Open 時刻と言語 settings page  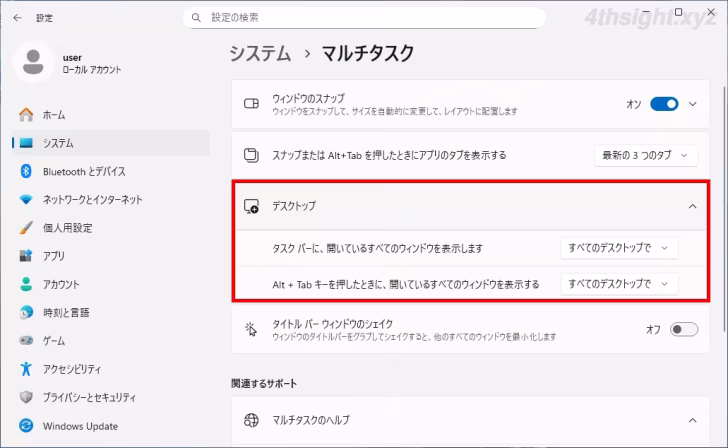[x=110, y=312]
